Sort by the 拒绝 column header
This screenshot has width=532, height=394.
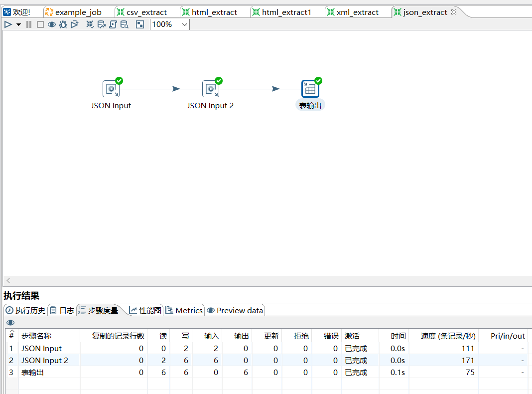pyautogui.click(x=297, y=336)
